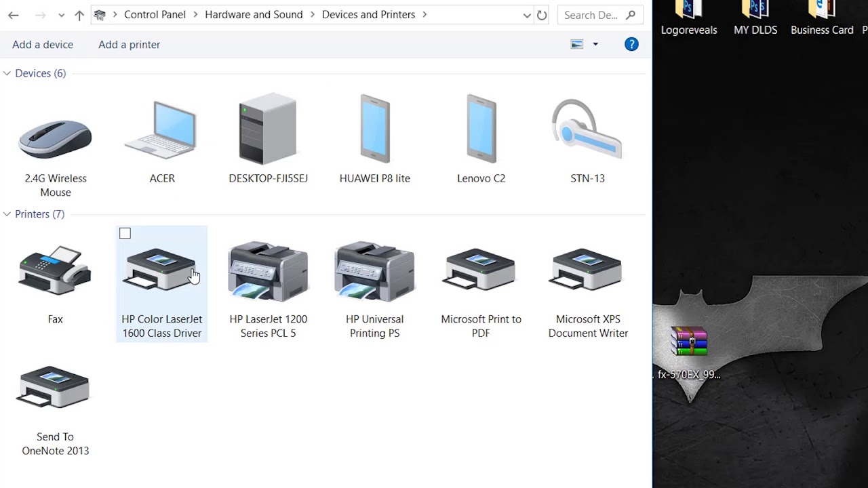Collapse the Printers (7) group
The image size is (868, 488).
(x=7, y=214)
